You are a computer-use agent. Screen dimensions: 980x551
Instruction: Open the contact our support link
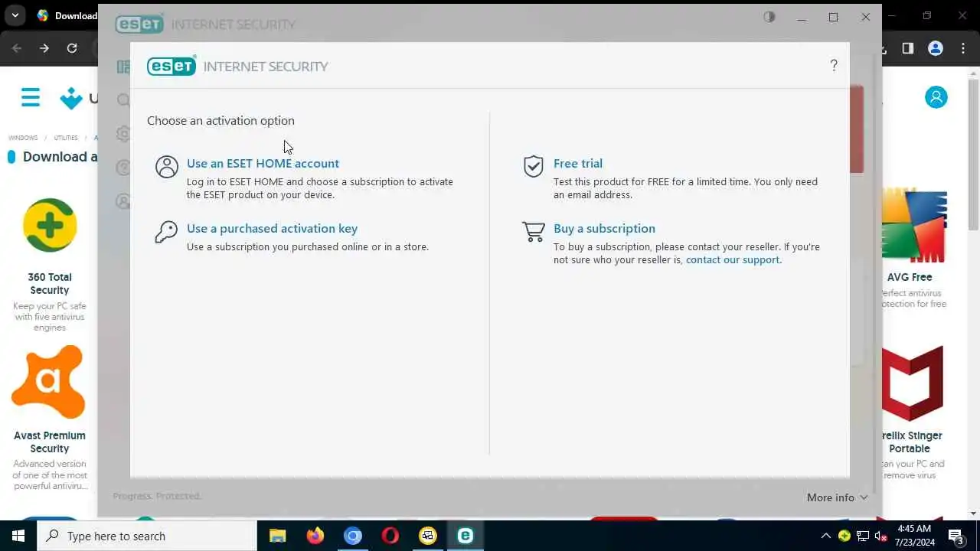[x=732, y=259]
